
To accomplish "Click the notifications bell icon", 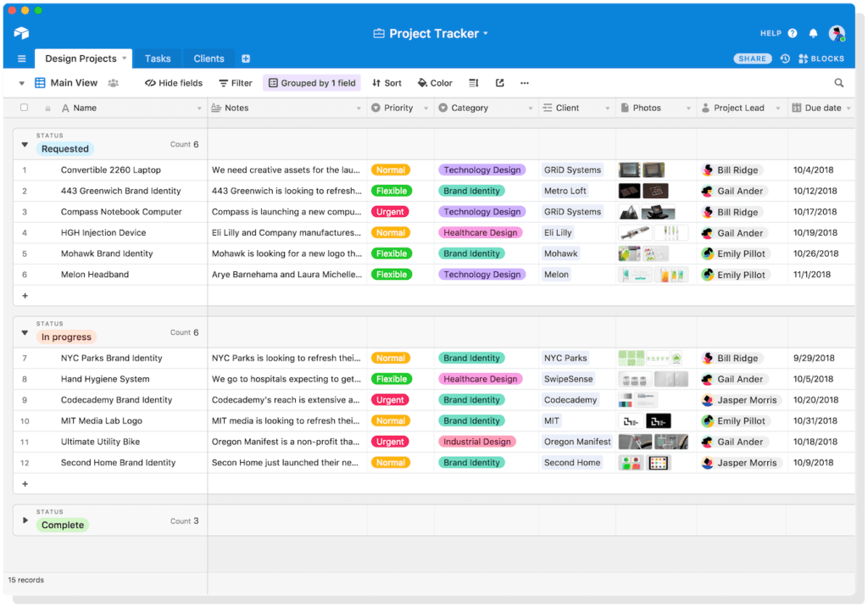I will point(813,34).
